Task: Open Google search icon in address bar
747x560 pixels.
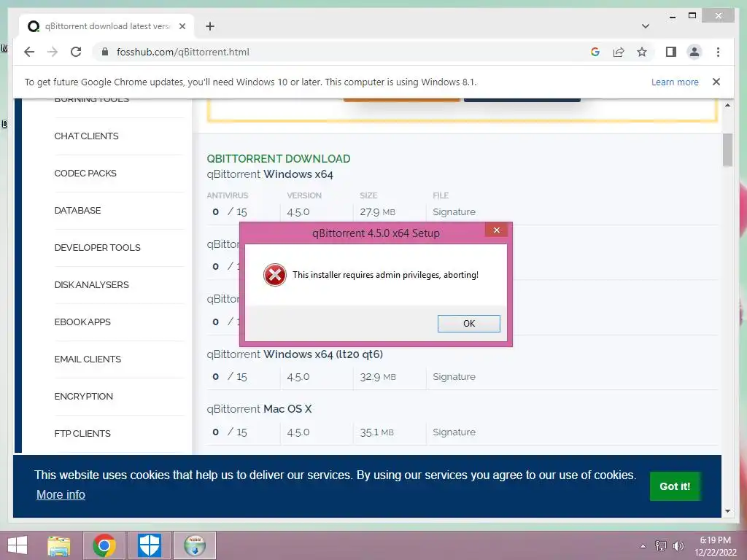Action: [x=595, y=52]
